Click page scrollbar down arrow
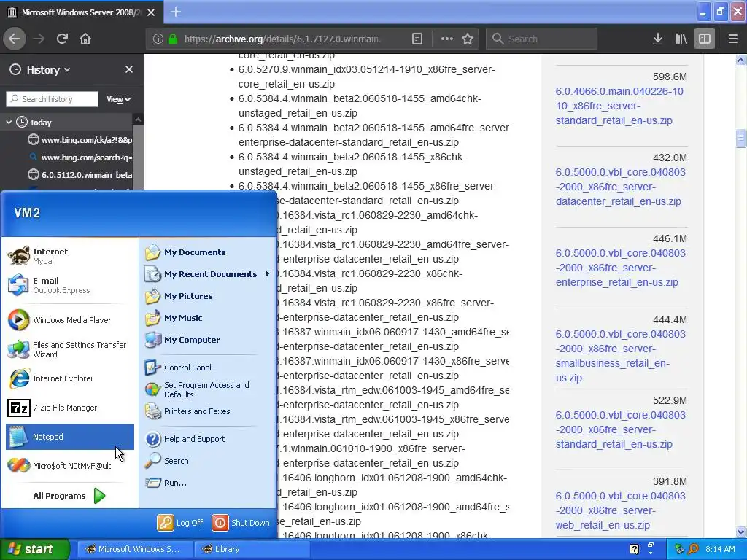The height and width of the screenshot is (560, 747). pyautogui.click(x=740, y=532)
